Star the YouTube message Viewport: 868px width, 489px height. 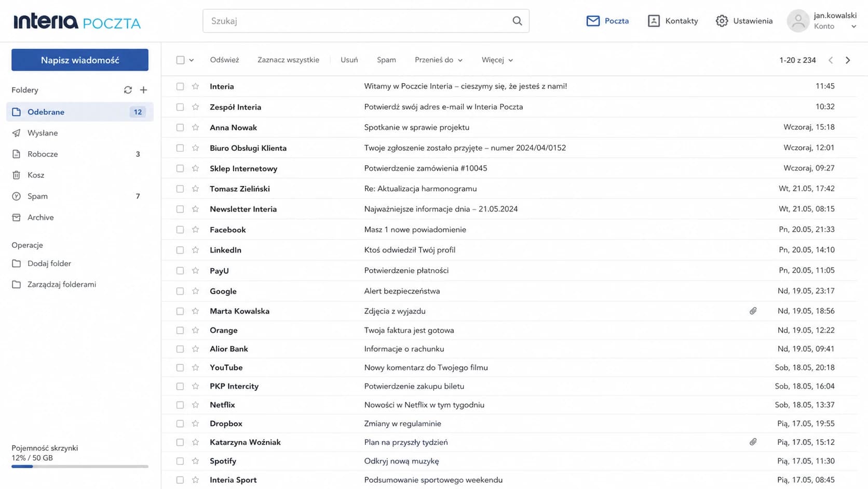point(195,367)
